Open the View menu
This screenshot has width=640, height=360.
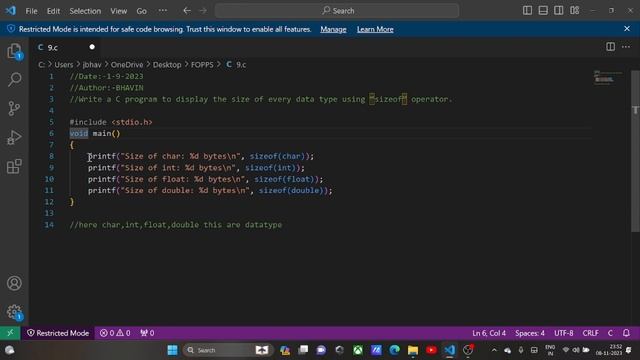[118, 11]
